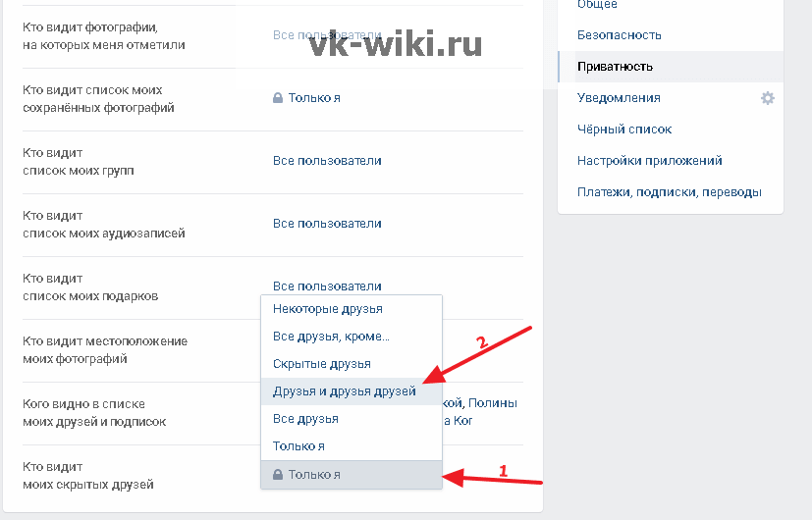Open privacy dropdown for my audio list
812x520 pixels.
[327, 224]
